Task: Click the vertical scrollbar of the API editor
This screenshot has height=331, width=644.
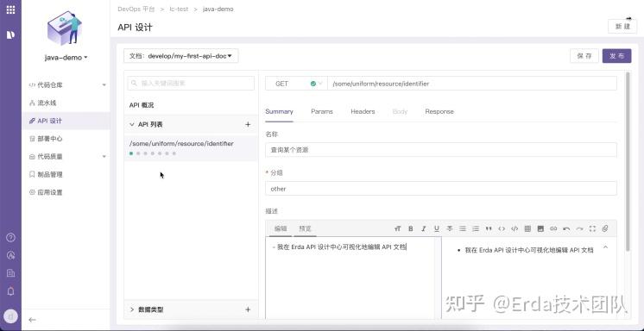Action: coord(627,161)
